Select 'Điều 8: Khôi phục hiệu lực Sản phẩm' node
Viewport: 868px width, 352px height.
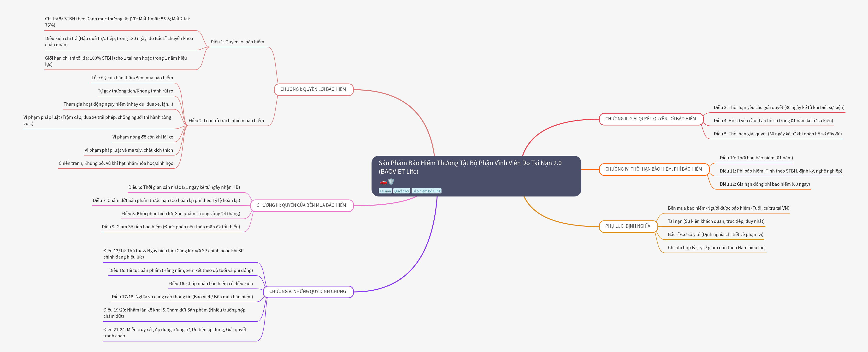[181, 214]
